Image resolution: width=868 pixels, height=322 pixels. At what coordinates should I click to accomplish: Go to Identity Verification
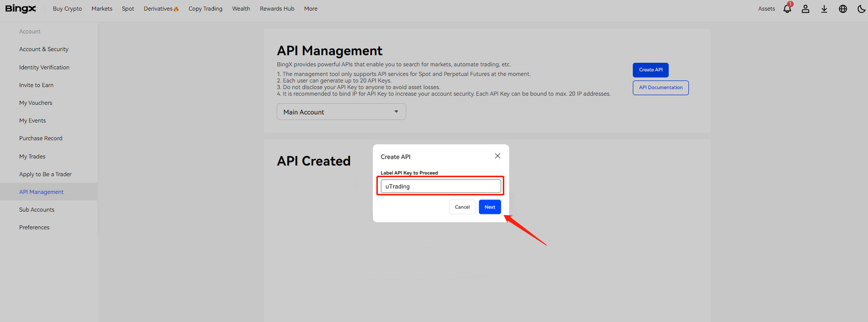tap(44, 67)
